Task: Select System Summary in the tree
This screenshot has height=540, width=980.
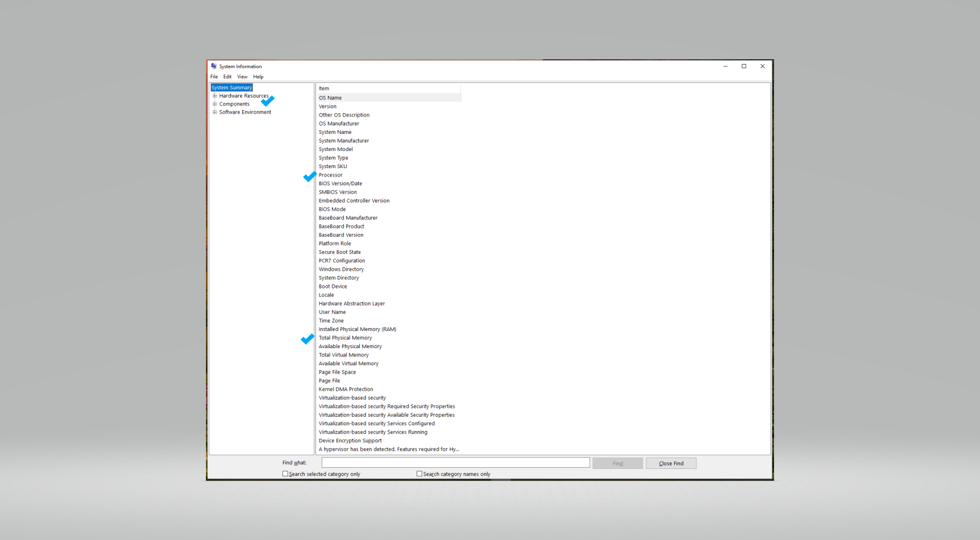Action: click(x=232, y=88)
